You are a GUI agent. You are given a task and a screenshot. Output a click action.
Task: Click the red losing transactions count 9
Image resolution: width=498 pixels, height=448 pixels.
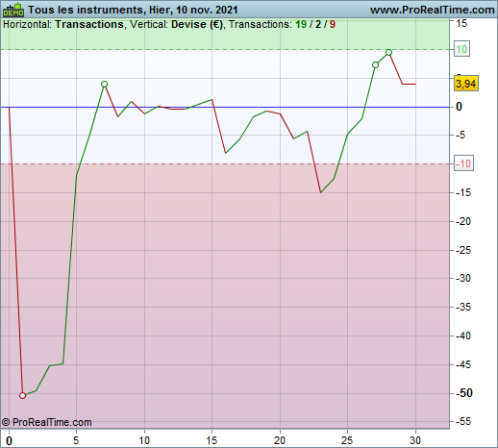click(x=333, y=24)
